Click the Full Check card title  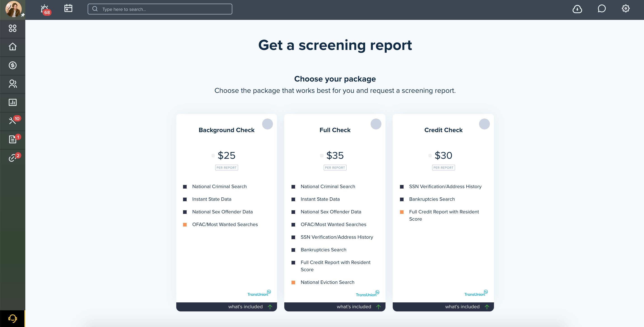coord(335,130)
